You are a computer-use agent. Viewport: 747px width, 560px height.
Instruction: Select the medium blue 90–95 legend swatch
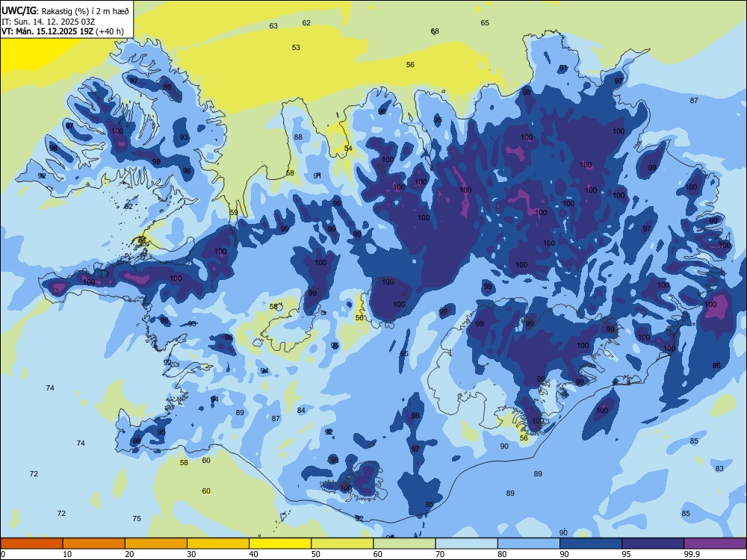point(591,544)
